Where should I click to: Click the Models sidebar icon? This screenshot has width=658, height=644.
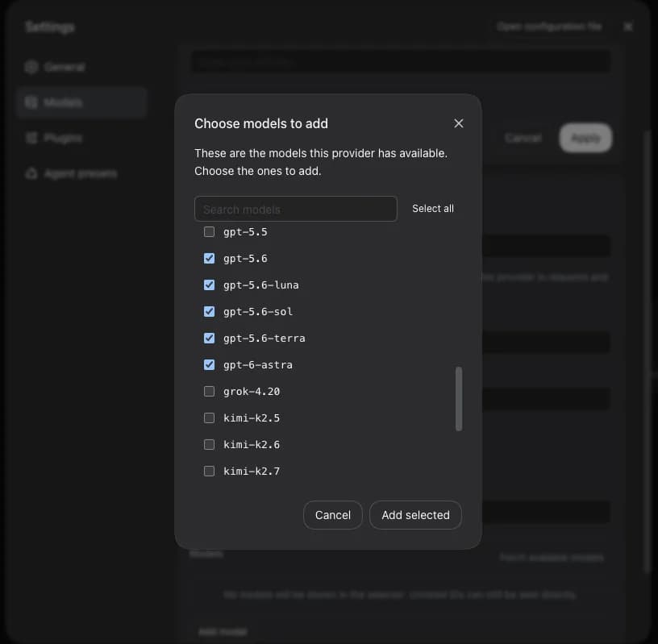pyautogui.click(x=31, y=102)
